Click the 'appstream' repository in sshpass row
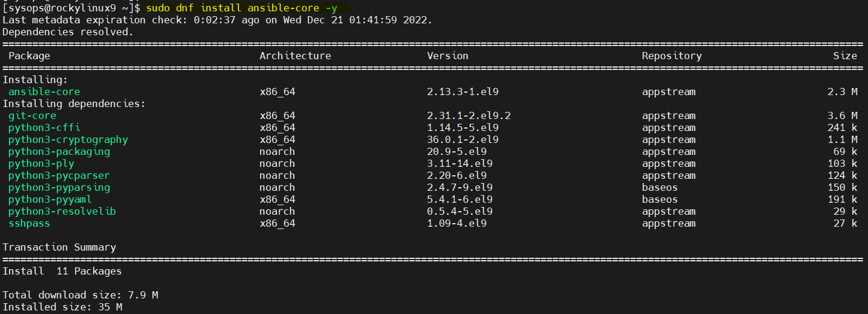 pyautogui.click(x=669, y=223)
